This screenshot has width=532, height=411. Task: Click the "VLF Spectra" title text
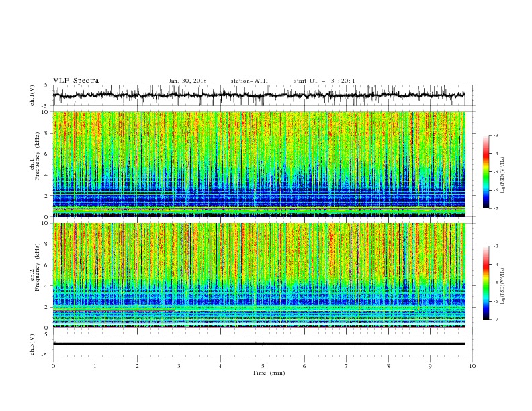click(76, 81)
